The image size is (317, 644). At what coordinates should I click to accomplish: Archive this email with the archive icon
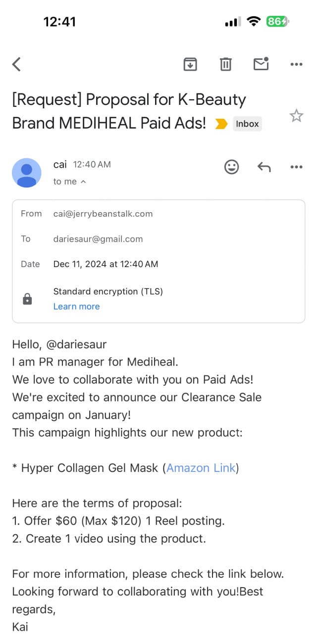pos(190,64)
